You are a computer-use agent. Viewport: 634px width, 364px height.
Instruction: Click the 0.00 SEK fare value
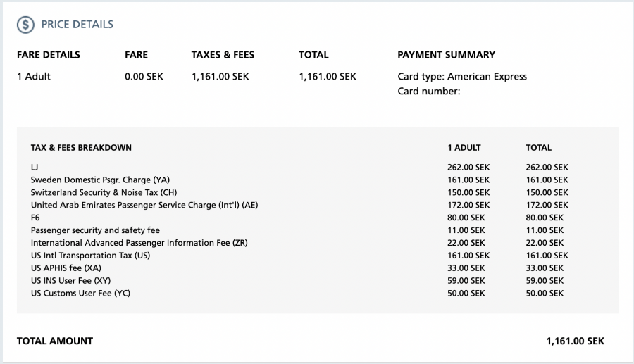144,76
